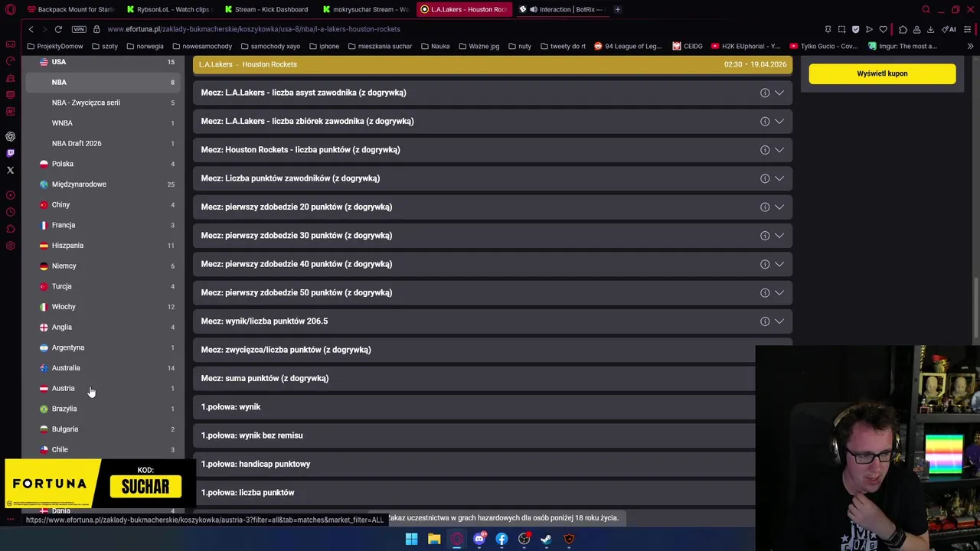Open Extensions cube icon in sidebar
Screen dimensions: 980x551
pos(10,229)
